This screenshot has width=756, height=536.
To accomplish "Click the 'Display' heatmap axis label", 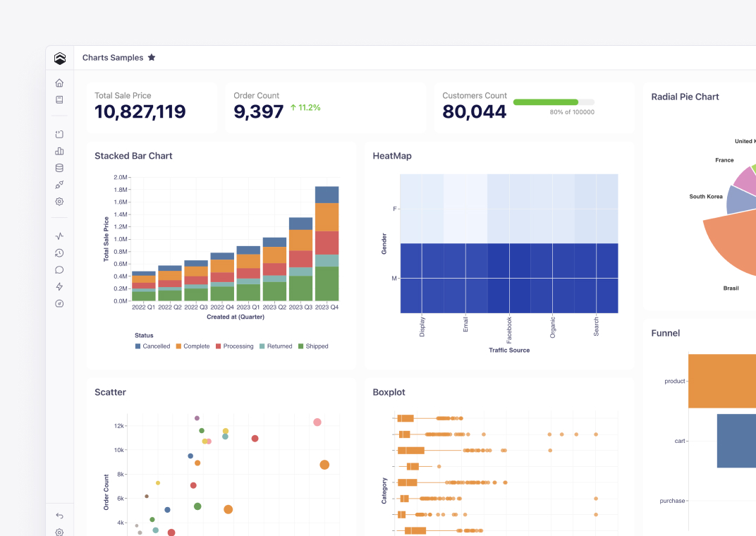I will coord(422,327).
